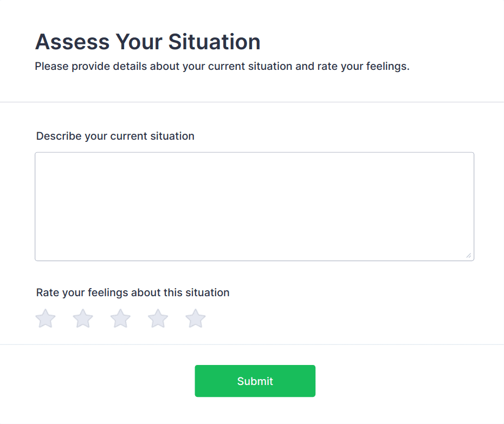Click the 'Please provide details' subtitle text
Viewport: 504px width, 424px height.
222,67
